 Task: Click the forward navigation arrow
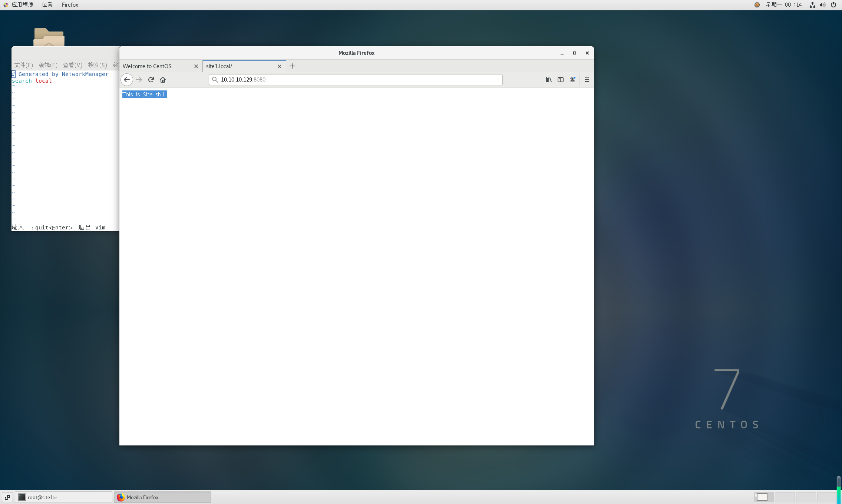(139, 80)
